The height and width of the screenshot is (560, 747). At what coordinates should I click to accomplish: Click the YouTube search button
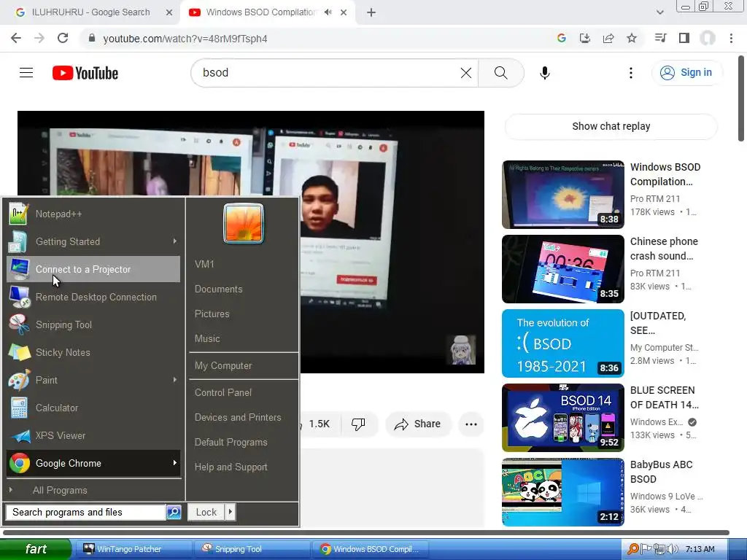500,72
